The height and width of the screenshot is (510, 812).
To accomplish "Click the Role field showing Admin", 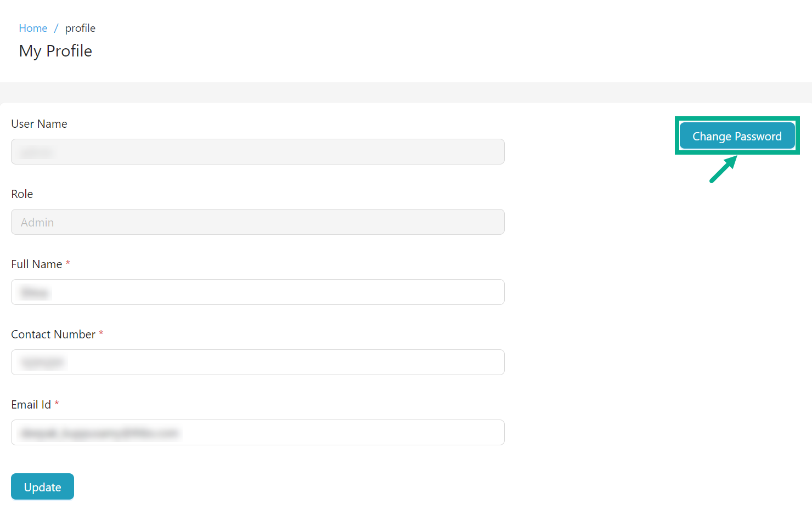I will tap(257, 222).
